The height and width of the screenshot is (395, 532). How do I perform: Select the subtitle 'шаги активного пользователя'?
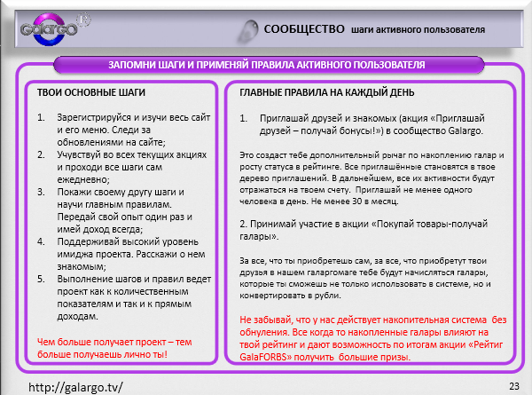(x=418, y=29)
